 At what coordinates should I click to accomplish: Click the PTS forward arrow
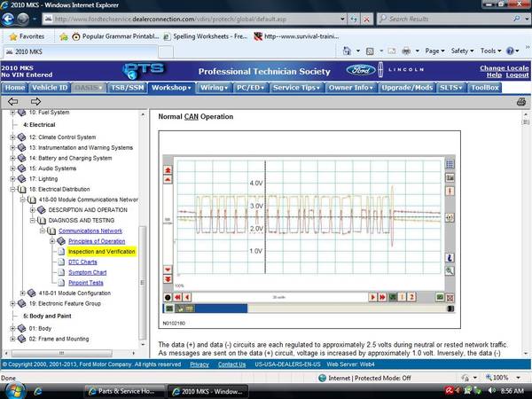click(35, 101)
